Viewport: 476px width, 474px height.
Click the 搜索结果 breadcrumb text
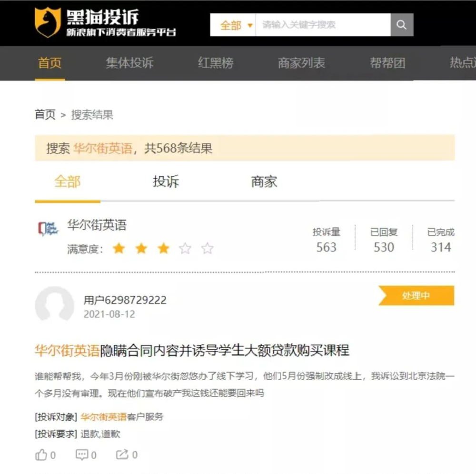[92, 114]
